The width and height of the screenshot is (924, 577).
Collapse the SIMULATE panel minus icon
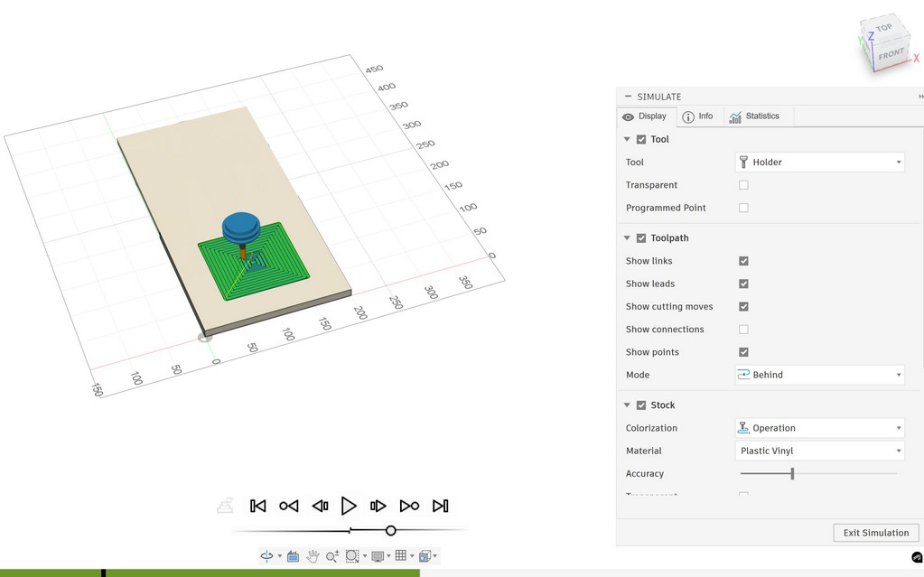tap(628, 96)
